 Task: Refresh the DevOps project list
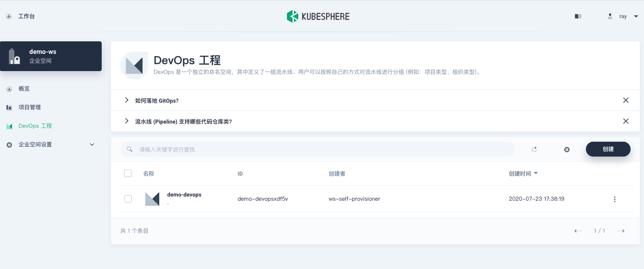point(534,150)
